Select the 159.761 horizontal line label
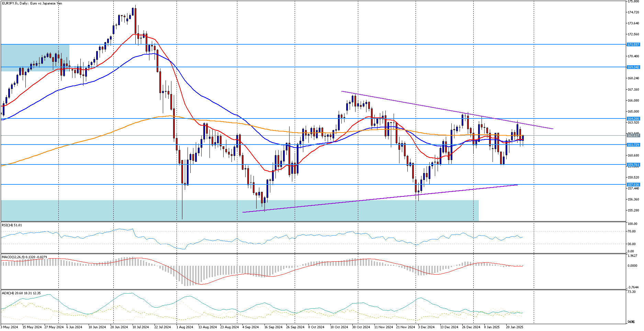Screen dimensions: 644x331 point(633,165)
